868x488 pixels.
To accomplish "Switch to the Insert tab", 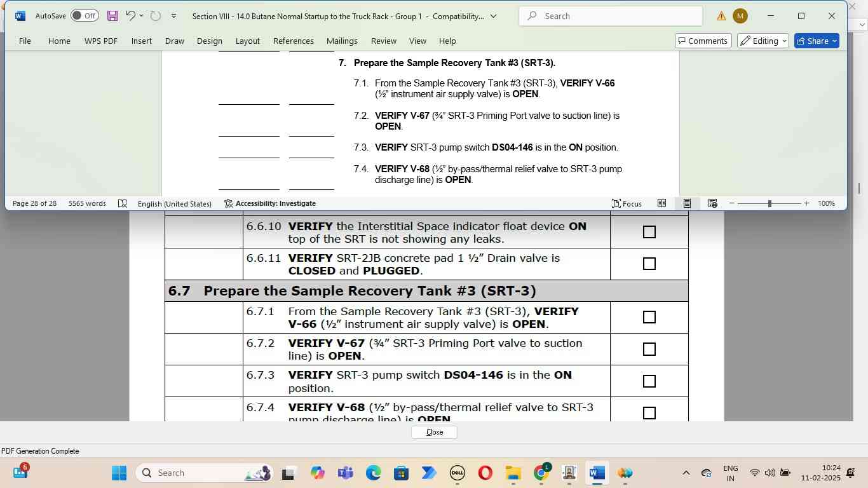I will [x=142, y=41].
